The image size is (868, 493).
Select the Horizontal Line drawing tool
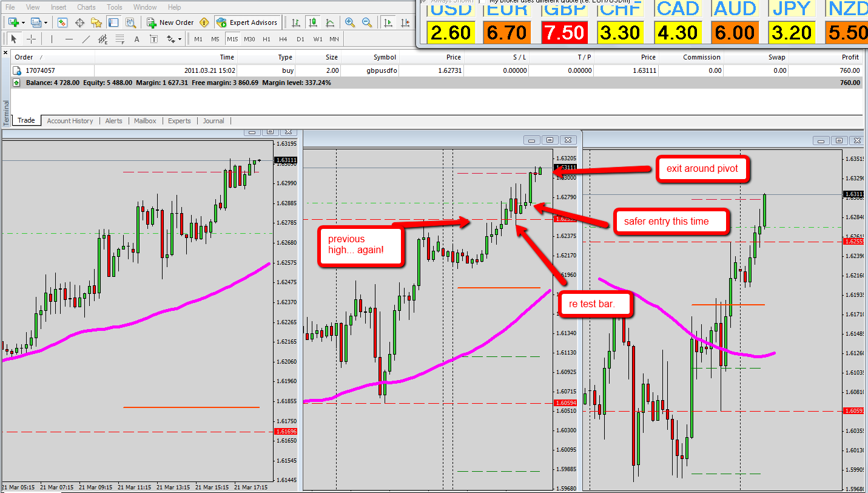[69, 39]
